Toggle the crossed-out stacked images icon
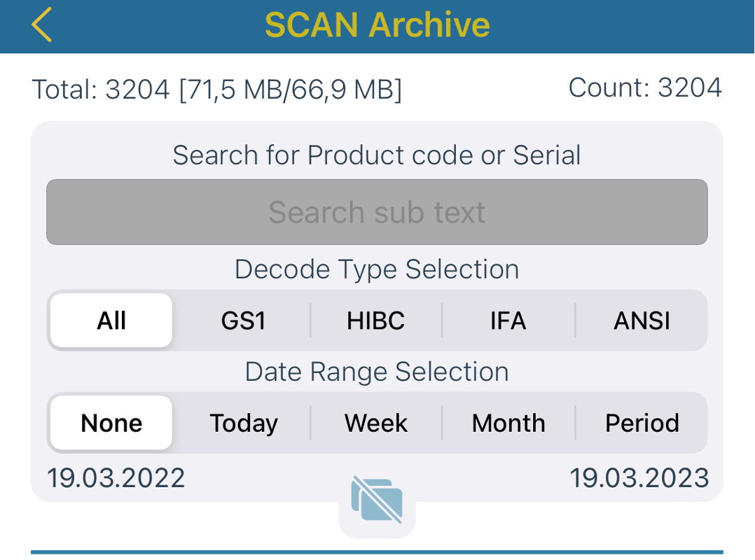 [377, 500]
